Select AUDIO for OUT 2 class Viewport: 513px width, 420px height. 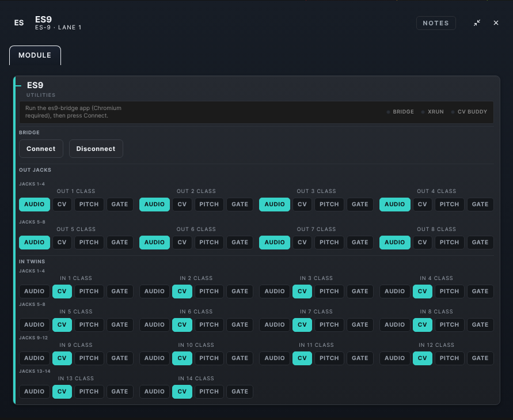tap(154, 205)
